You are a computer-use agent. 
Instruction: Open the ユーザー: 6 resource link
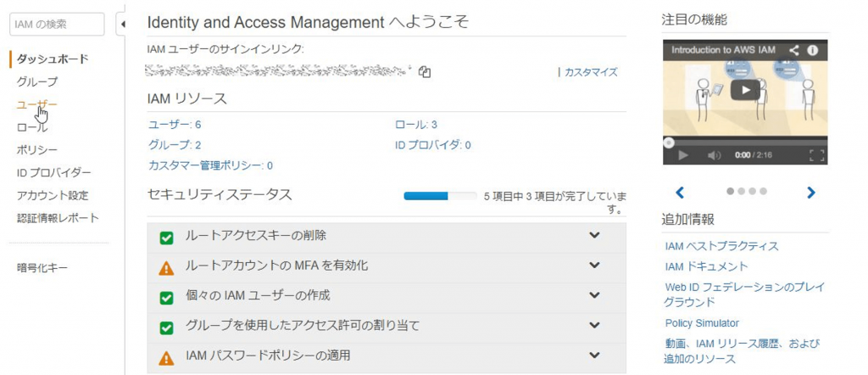click(175, 125)
